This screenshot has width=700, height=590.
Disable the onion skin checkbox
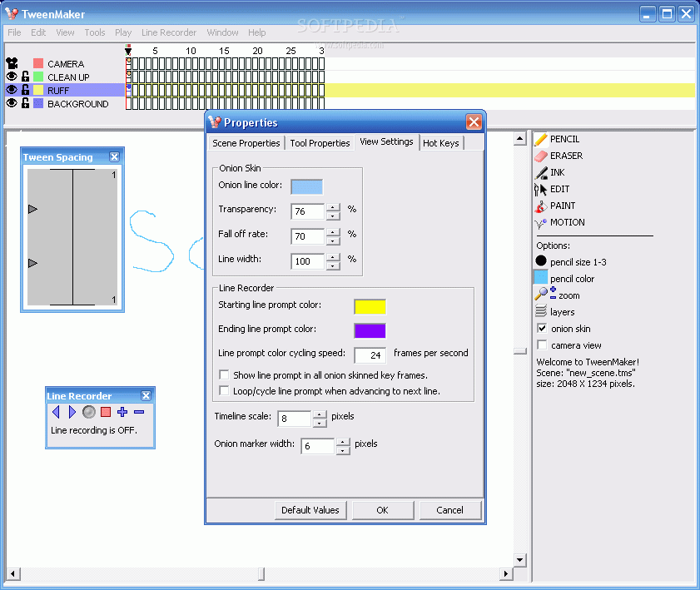pyautogui.click(x=542, y=329)
